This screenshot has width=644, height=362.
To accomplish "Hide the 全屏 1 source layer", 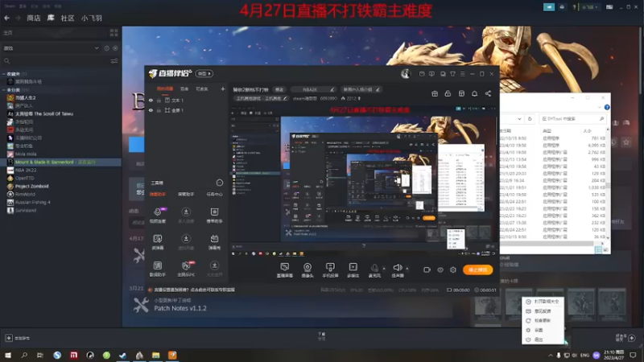I will (x=151, y=110).
